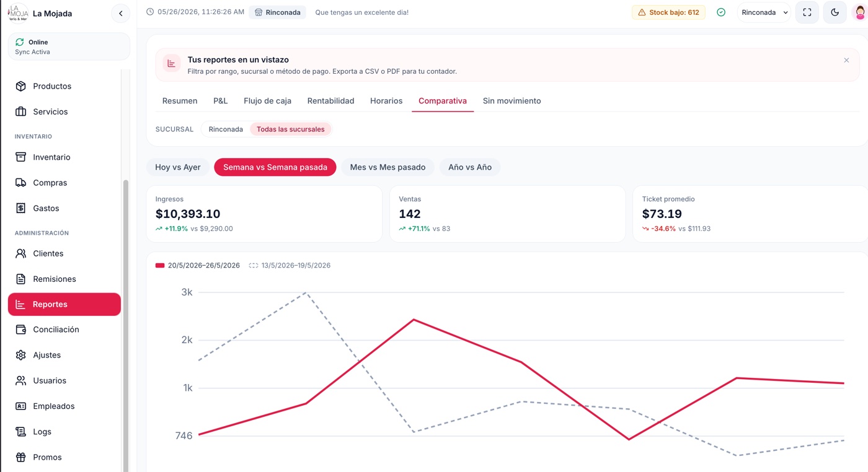Click the Gastos receipt icon
The height and width of the screenshot is (472, 868).
21,208
